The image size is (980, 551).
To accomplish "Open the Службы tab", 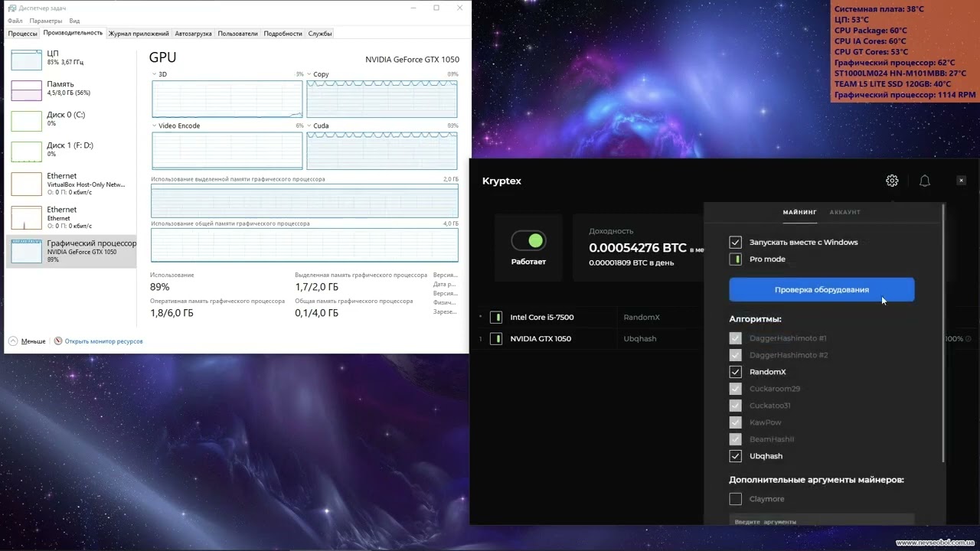I will click(320, 34).
